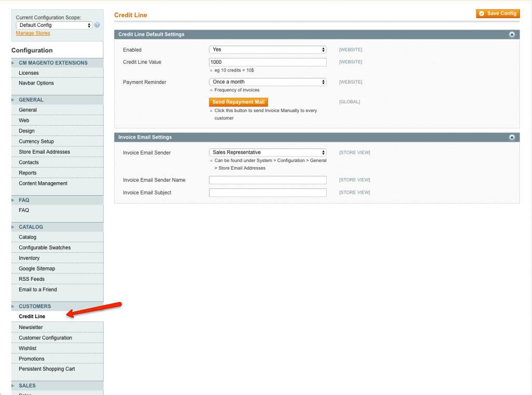Screen dimensions: 532x395
Task: Collapse the Invoice Email Settings section
Action: 512,137
